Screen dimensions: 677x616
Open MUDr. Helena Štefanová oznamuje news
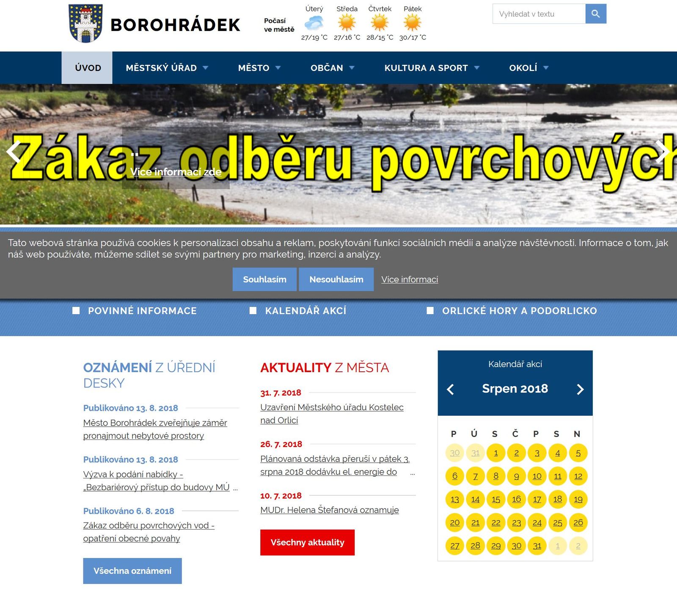(x=330, y=510)
